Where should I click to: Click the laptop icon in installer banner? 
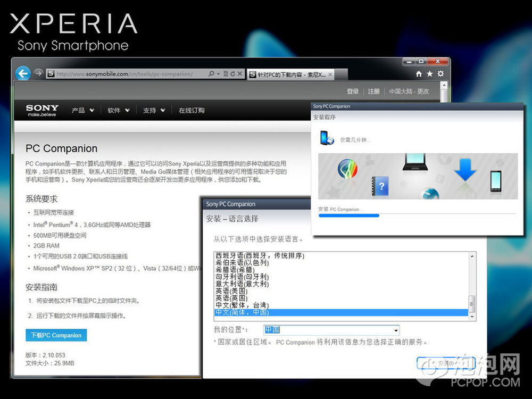(415, 162)
